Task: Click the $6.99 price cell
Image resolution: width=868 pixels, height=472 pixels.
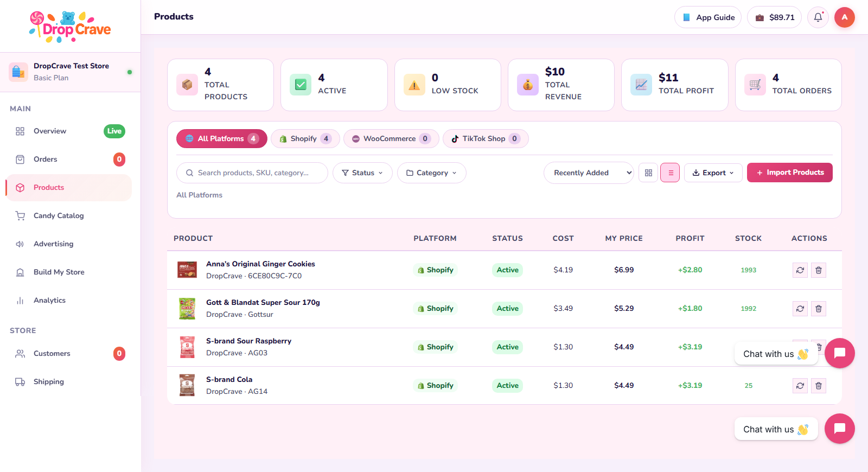Action: 624,270
